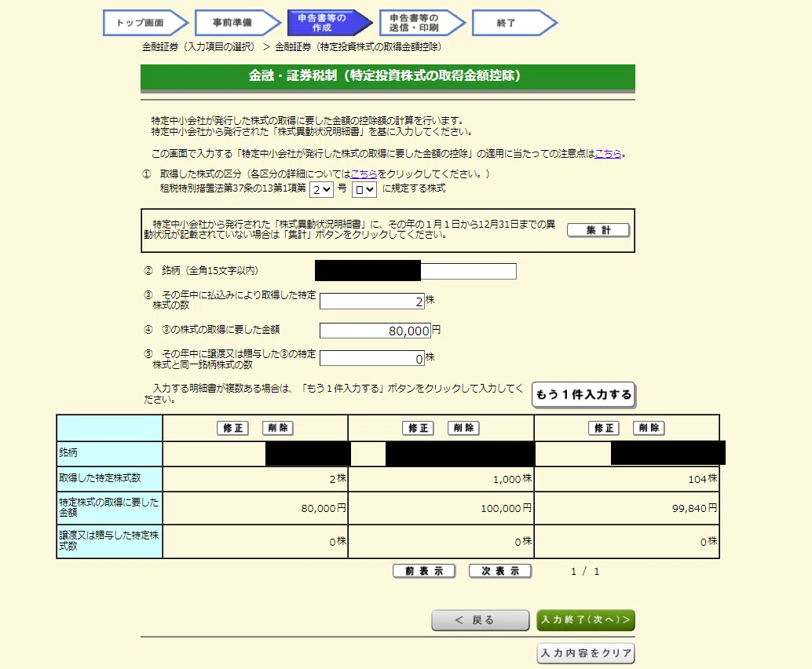
Task: Open こちら link about 注意点
Action: coord(608,154)
